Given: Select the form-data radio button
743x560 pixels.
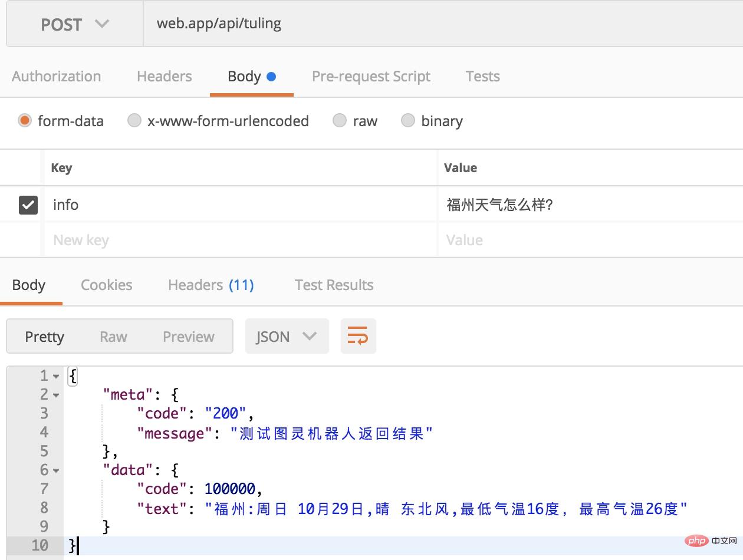Looking at the screenshot, I should [24, 121].
